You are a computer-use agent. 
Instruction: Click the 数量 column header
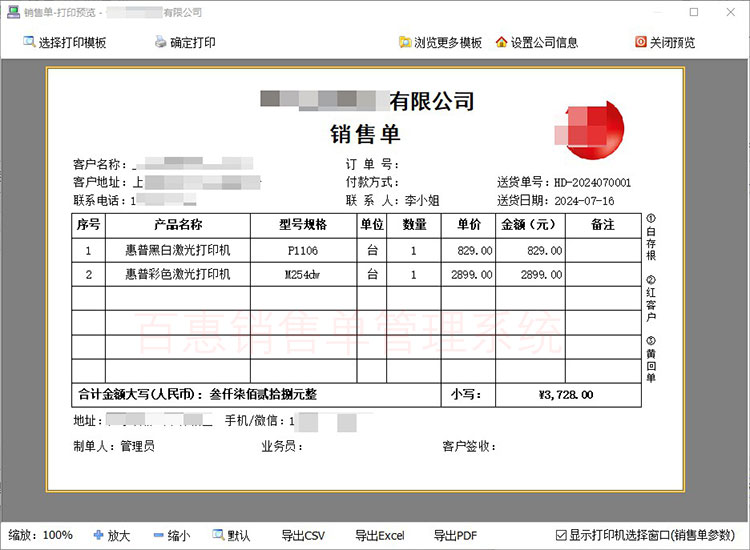pyautogui.click(x=414, y=224)
